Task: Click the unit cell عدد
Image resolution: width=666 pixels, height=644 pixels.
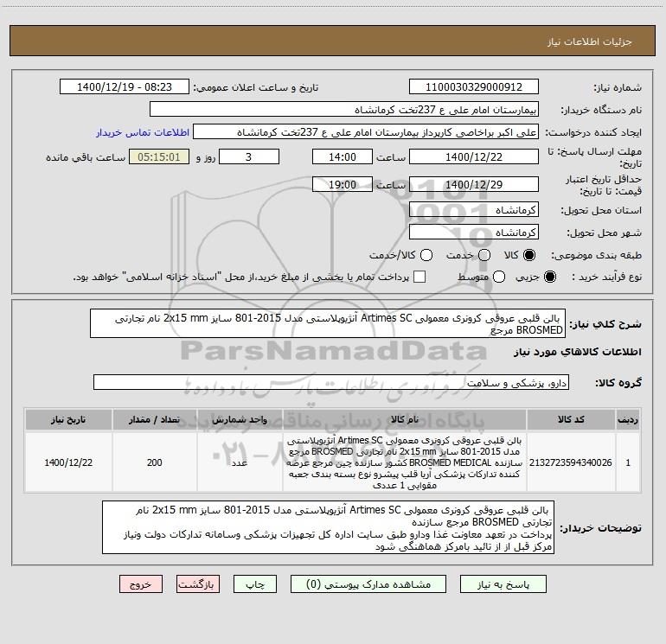Action: [x=240, y=462]
